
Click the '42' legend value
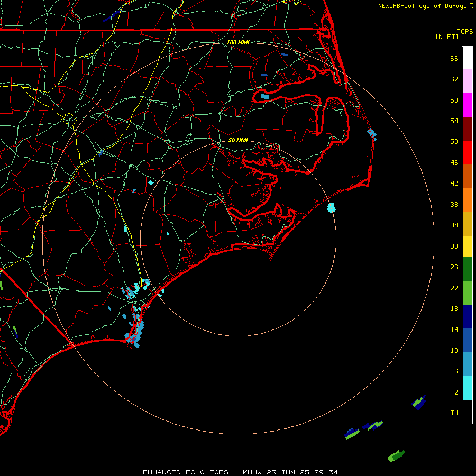point(454,184)
